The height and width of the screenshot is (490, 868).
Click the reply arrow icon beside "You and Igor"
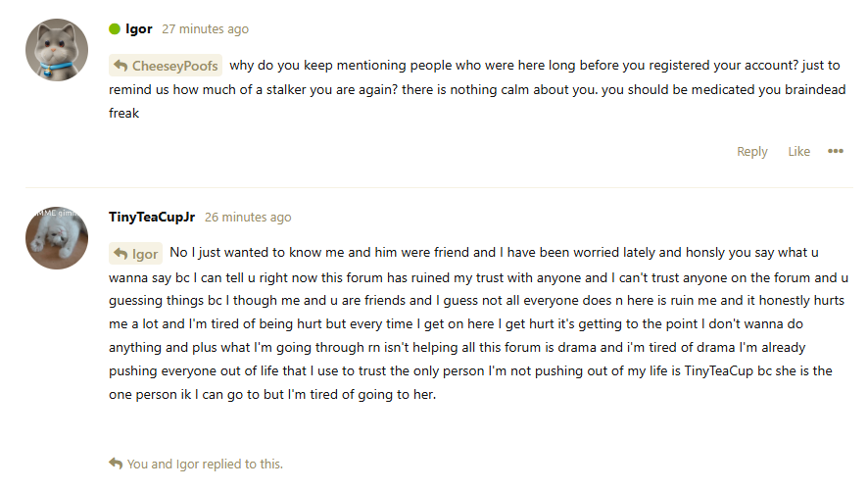(x=116, y=464)
